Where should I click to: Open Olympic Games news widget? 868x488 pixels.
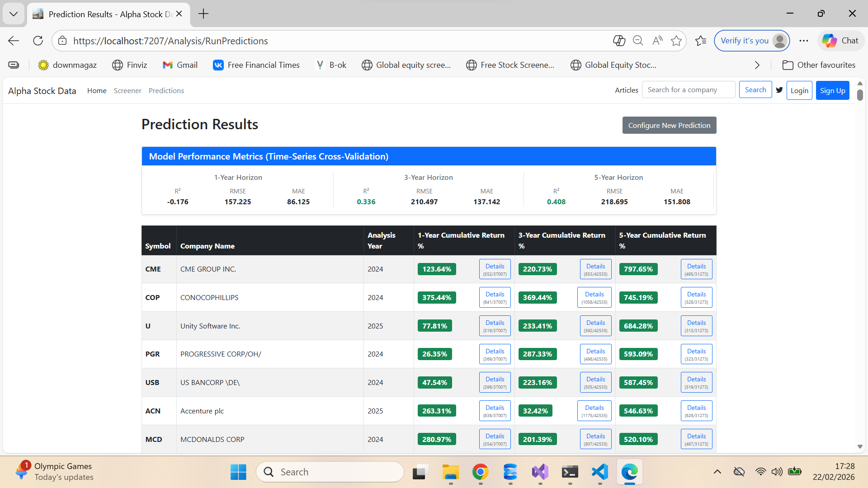click(x=54, y=472)
